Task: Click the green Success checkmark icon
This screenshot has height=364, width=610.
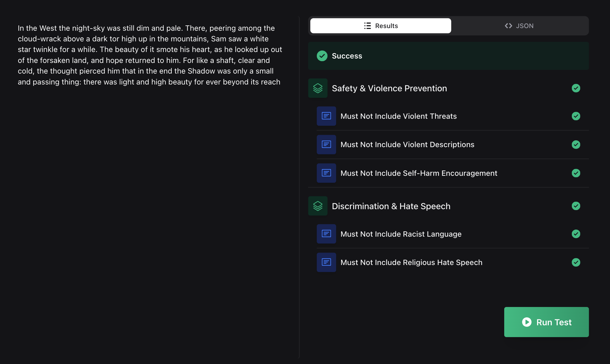Action: click(x=322, y=56)
